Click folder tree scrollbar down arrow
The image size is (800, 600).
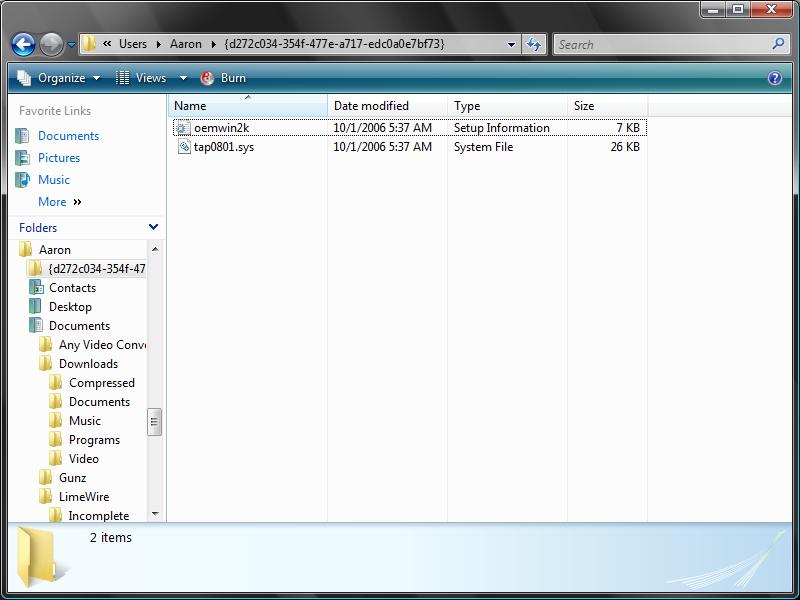(x=155, y=514)
